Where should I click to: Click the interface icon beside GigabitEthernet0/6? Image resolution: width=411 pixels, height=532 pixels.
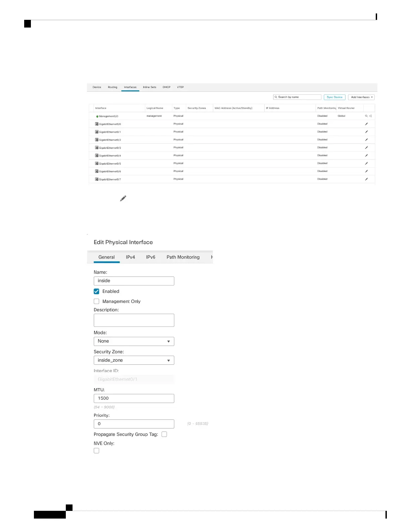tap(97, 171)
